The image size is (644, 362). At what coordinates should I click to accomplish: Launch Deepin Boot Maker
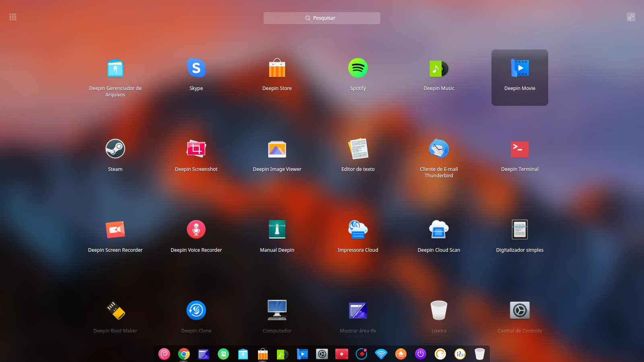115,311
